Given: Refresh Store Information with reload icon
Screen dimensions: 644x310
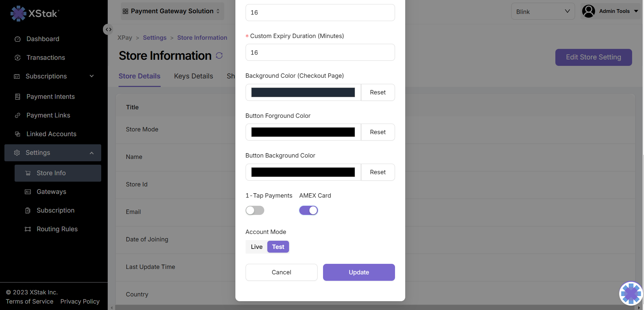Looking at the screenshot, I should [219, 56].
